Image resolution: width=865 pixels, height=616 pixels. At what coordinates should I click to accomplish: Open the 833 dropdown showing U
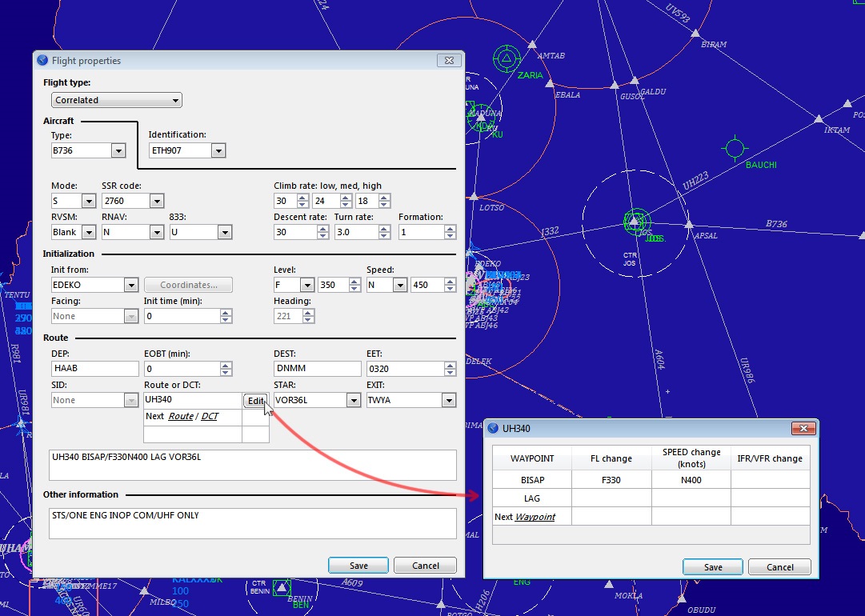point(225,232)
